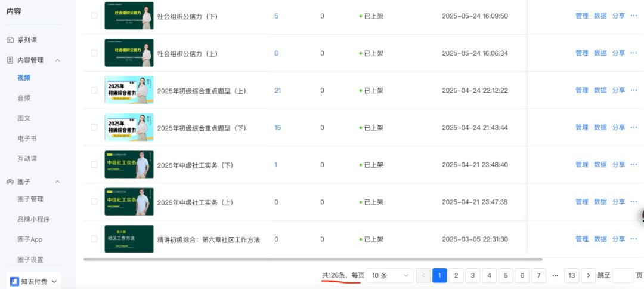Select checkbox for 2025年初级综合重点题型（上）
Image resolution: width=644 pixels, height=289 pixels.
94,90
